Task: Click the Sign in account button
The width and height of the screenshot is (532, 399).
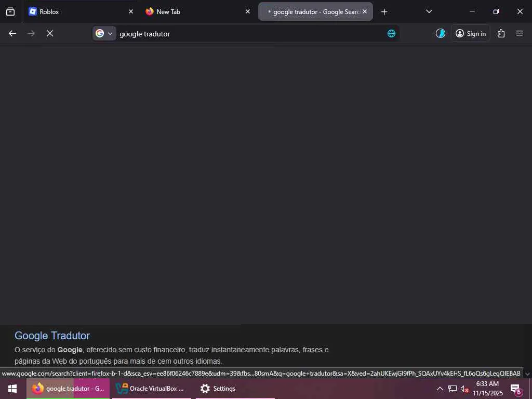Action: (x=471, y=33)
